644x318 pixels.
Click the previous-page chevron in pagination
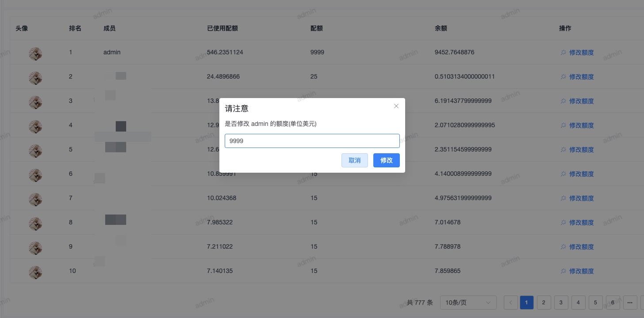click(511, 303)
